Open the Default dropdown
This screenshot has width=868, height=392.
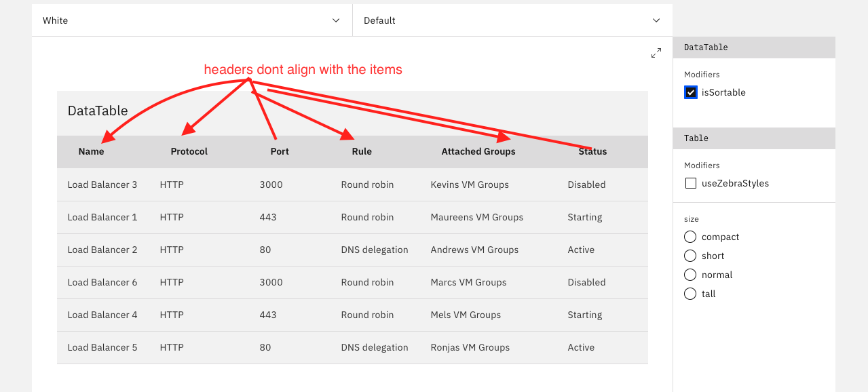[512, 20]
